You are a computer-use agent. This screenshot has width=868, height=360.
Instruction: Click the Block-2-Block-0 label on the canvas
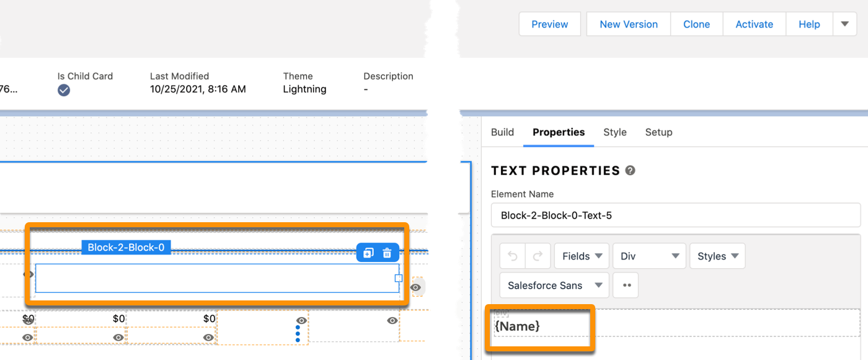point(126,248)
